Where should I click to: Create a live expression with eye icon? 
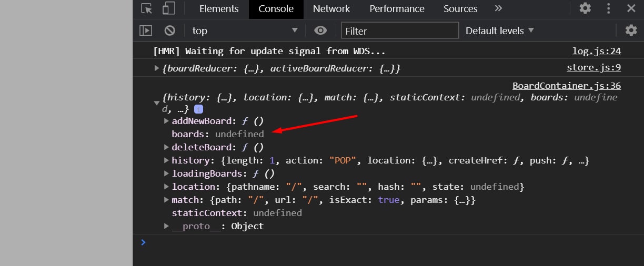[x=320, y=30]
